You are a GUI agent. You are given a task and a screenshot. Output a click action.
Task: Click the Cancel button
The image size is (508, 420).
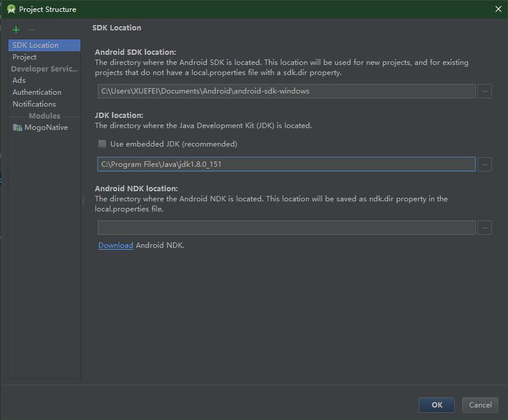tap(480, 405)
